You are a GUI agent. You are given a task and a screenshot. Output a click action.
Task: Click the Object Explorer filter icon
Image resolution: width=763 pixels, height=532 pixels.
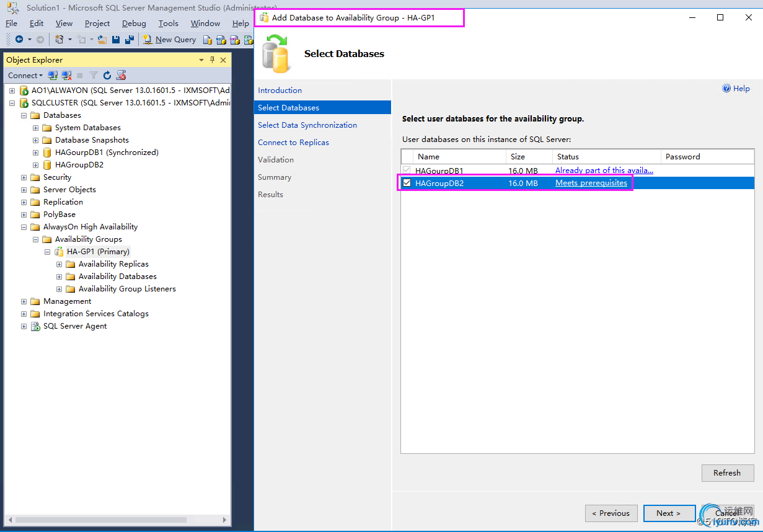[x=94, y=75]
